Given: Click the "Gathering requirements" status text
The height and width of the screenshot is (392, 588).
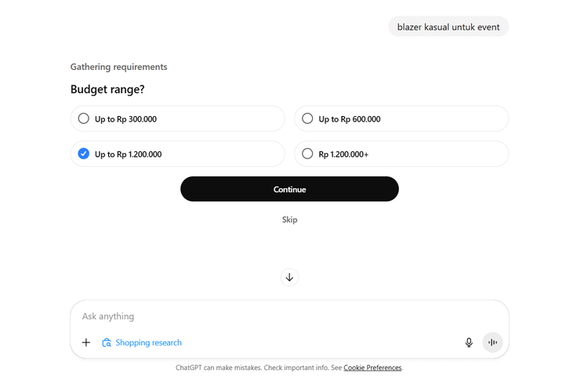Looking at the screenshot, I should (x=118, y=67).
